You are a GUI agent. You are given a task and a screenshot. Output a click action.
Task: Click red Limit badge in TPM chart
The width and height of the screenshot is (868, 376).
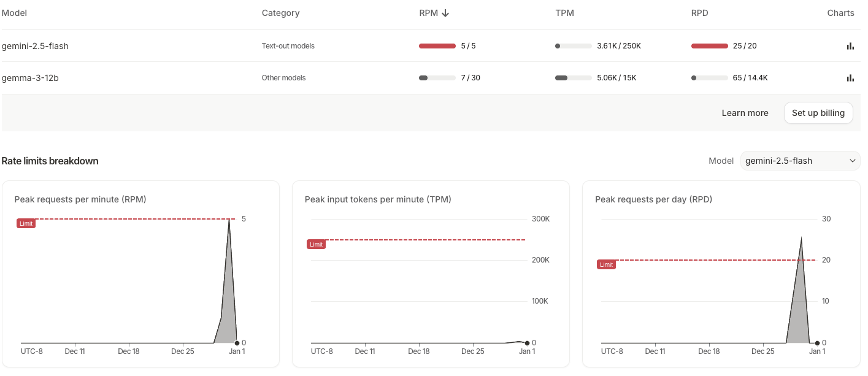(x=316, y=245)
